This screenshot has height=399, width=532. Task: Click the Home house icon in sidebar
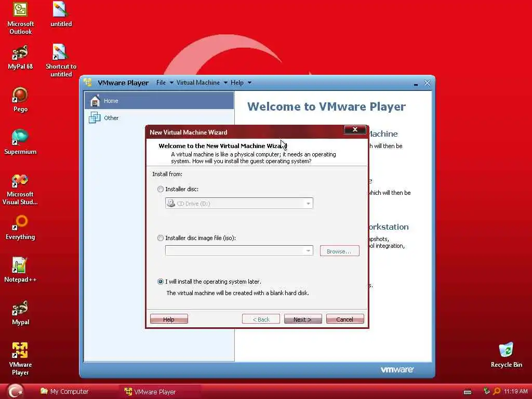[x=95, y=100]
